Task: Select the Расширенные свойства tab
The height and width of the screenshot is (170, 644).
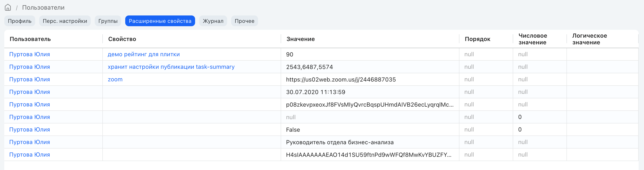Action: [160, 21]
